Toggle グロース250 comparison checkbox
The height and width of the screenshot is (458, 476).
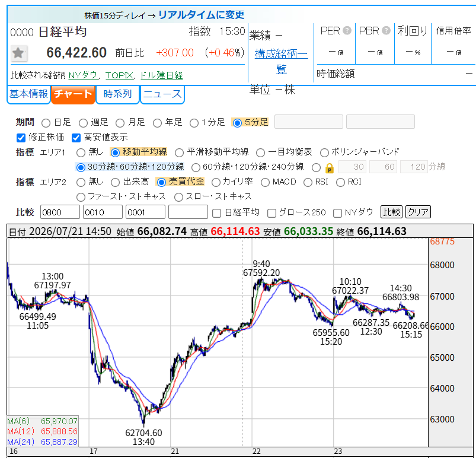(271, 213)
